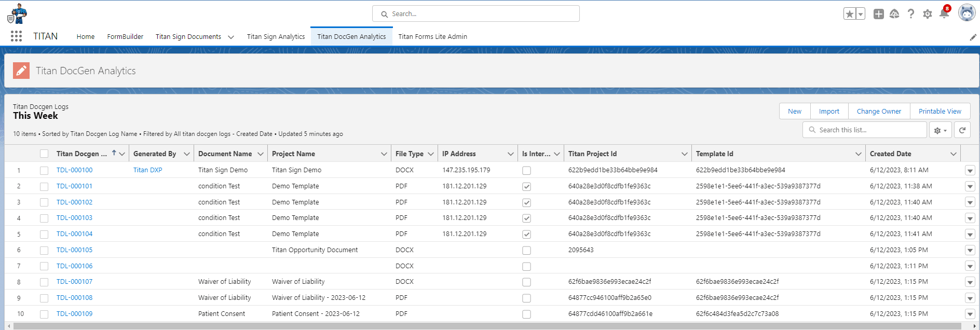Open the App Launcher grid icon
Image resolution: width=980 pixels, height=330 pixels.
16,36
